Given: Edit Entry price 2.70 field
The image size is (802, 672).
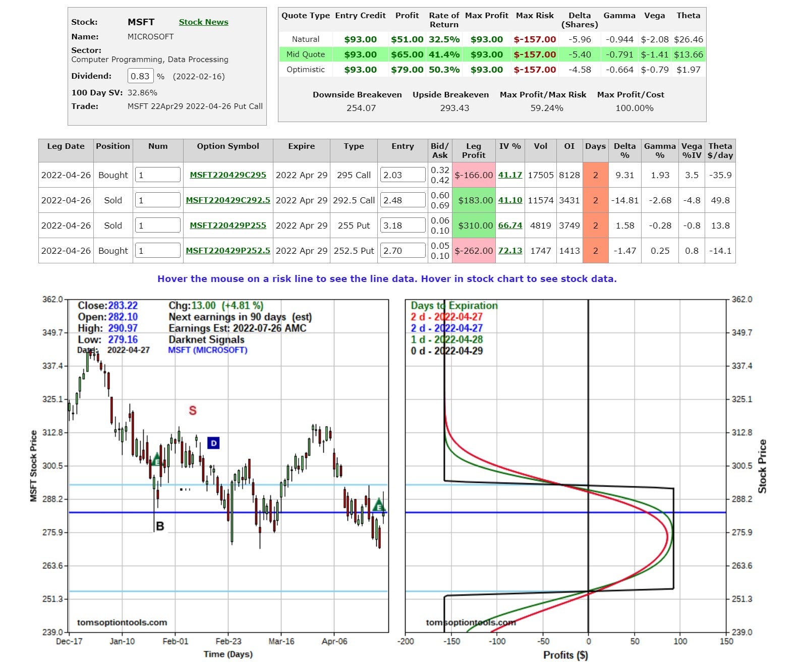Looking at the screenshot, I should [x=403, y=251].
